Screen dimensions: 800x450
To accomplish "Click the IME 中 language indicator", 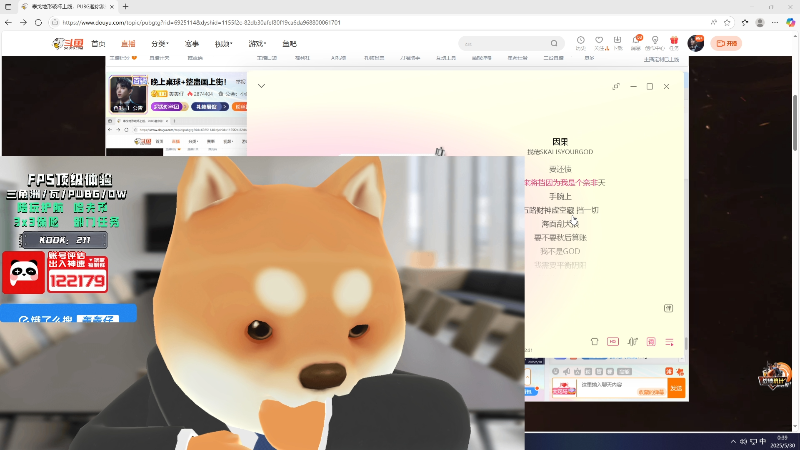I will 763,441.
